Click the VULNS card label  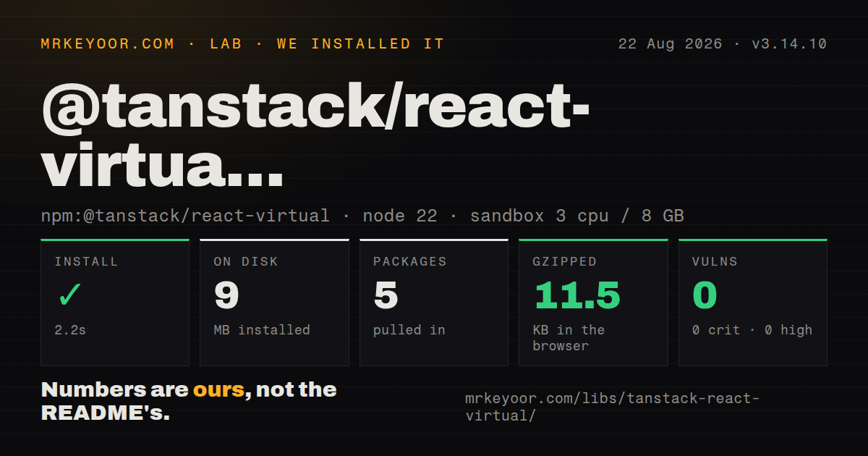pyautogui.click(x=715, y=262)
